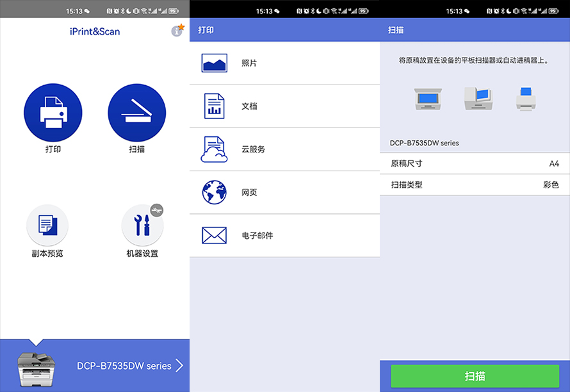Open 机器设置 machine settings
This screenshot has height=392, width=570.
[142, 225]
